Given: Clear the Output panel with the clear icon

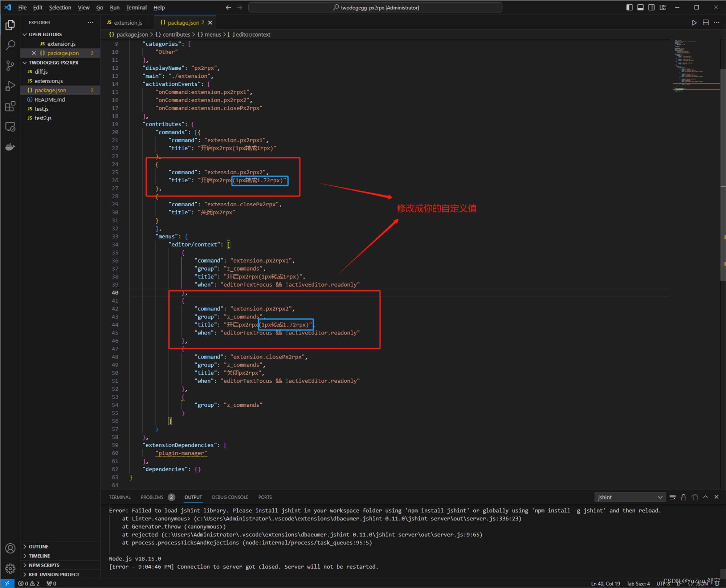Looking at the screenshot, I should pos(673,497).
